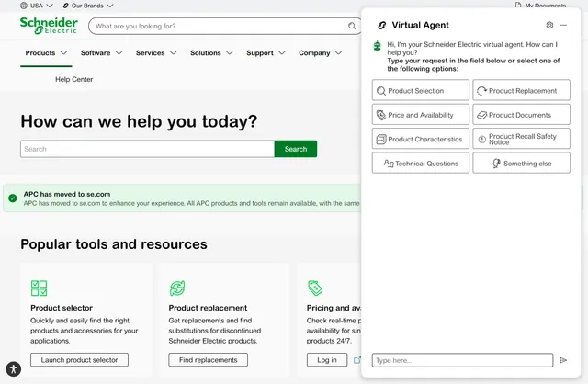Click the Product replacement card title
This screenshot has width=588, height=384.
[208, 308]
